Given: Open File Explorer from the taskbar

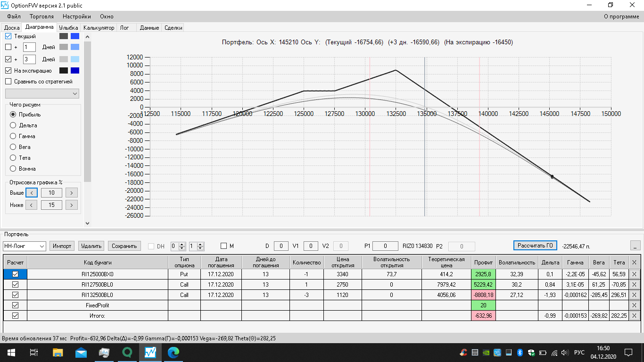Looking at the screenshot, I should click(x=58, y=352).
